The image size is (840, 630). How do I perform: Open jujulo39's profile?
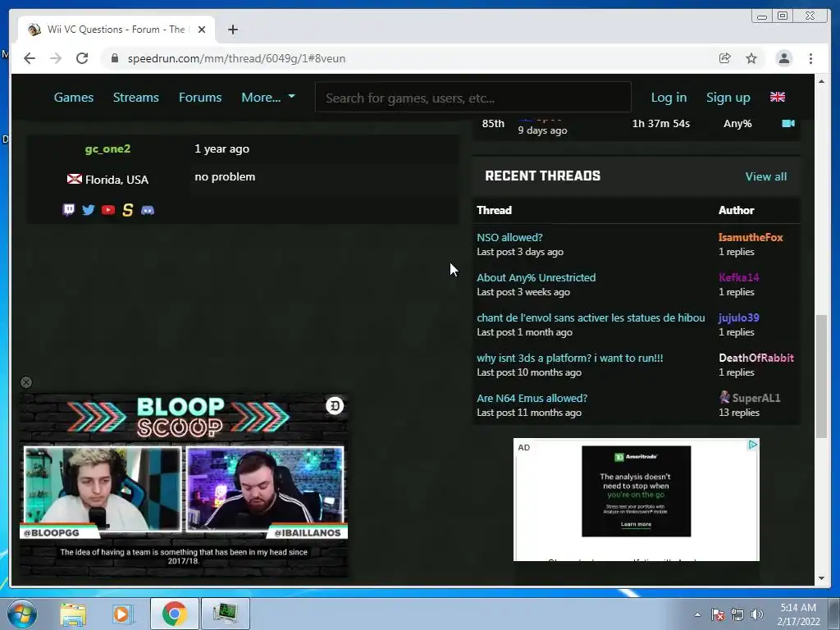(x=739, y=317)
